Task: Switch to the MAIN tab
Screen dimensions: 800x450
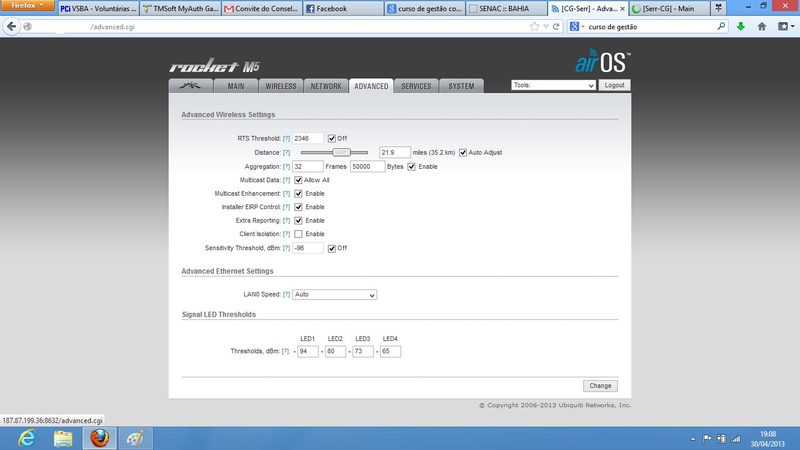Action: 236,86
